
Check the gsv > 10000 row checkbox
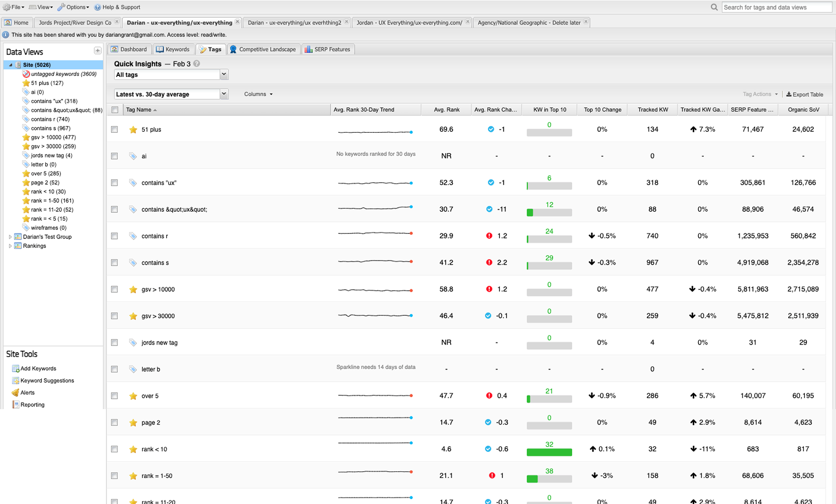[115, 290]
